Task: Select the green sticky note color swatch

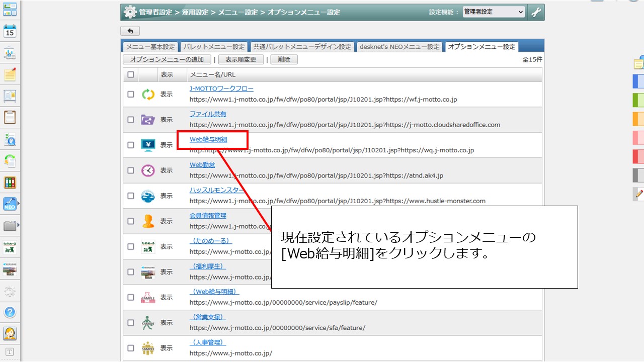Action: [638, 100]
